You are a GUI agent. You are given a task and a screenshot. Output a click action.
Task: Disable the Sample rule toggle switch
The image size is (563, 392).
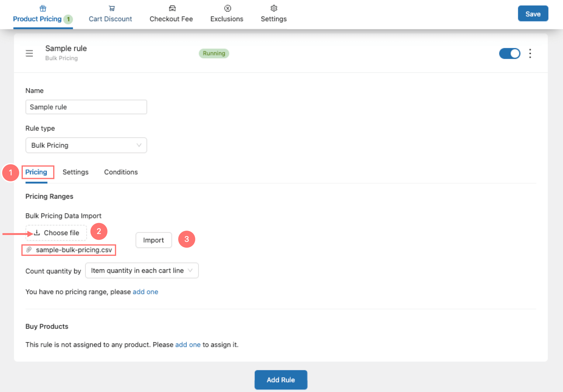[x=509, y=53]
